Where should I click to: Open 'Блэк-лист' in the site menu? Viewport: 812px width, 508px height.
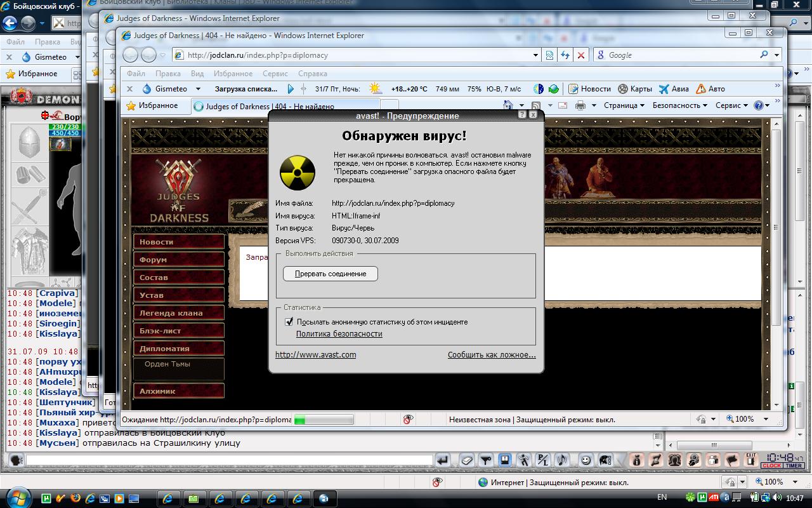tap(179, 331)
